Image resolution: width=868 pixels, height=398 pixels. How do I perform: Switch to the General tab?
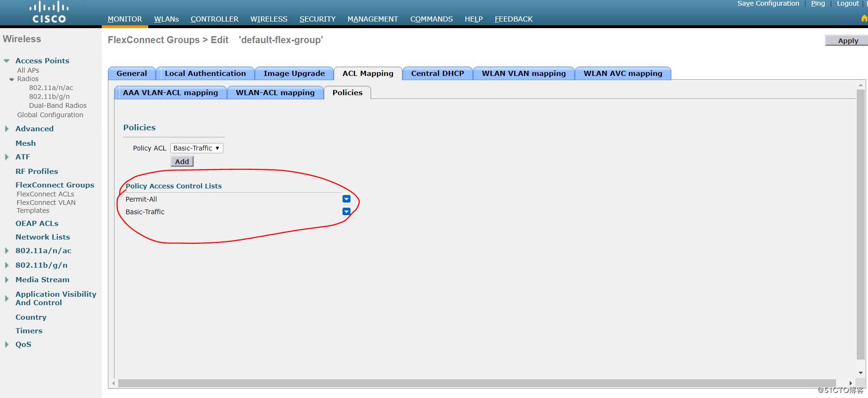131,74
